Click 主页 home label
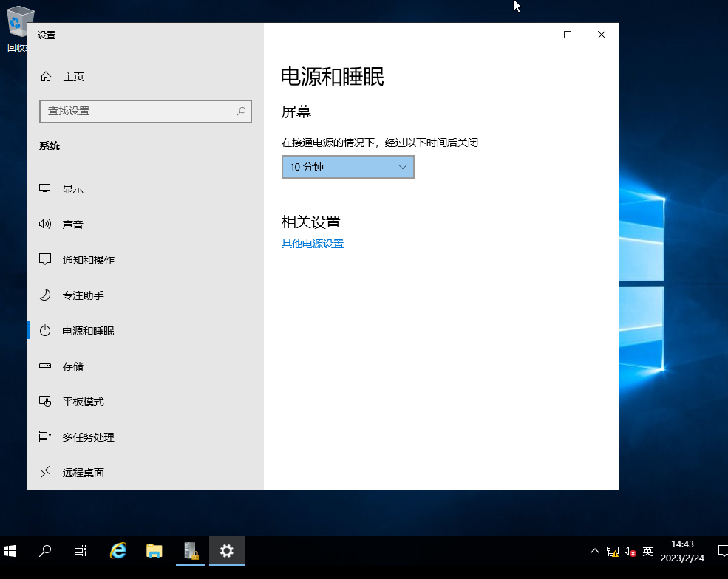728x579 pixels. 73,77
